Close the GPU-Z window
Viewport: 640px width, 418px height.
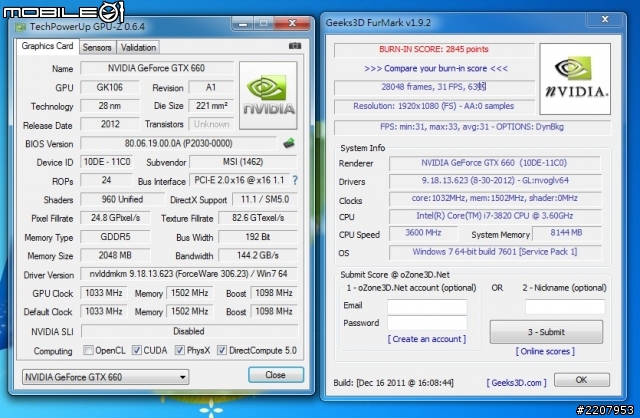(x=292, y=23)
